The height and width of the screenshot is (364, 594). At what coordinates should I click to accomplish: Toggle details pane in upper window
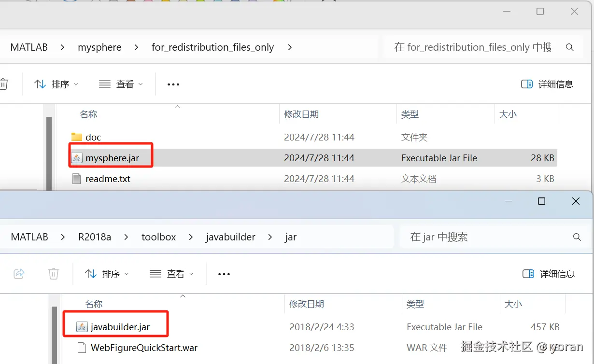click(x=547, y=84)
